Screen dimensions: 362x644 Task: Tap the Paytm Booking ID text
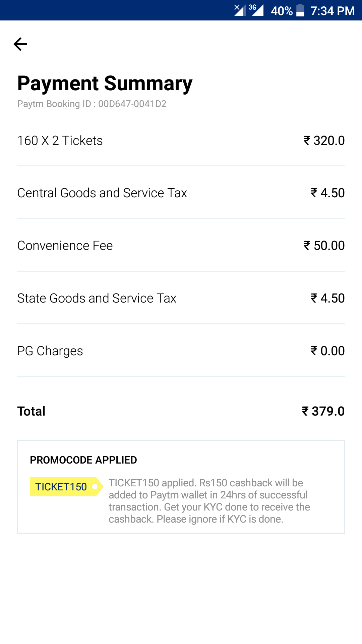click(x=92, y=104)
